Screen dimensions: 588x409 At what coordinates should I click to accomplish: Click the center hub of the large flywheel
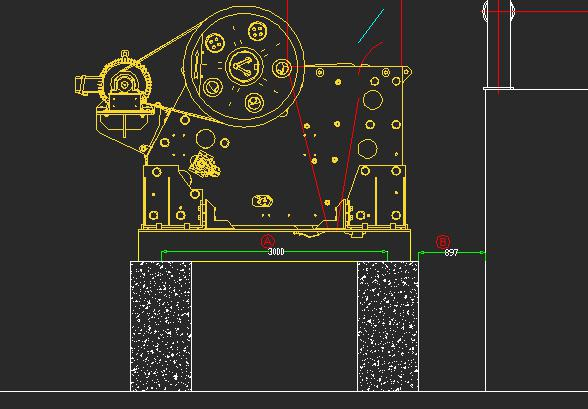coord(244,66)
